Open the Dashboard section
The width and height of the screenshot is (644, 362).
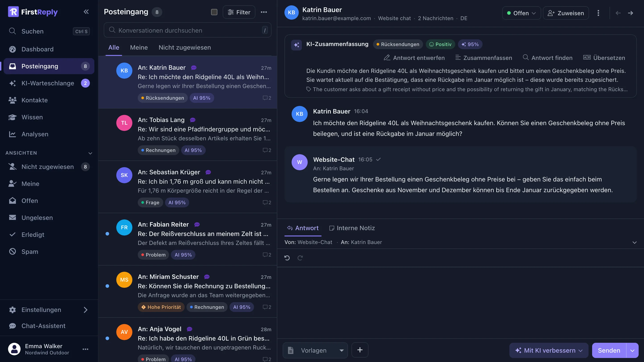click(49, 49)
